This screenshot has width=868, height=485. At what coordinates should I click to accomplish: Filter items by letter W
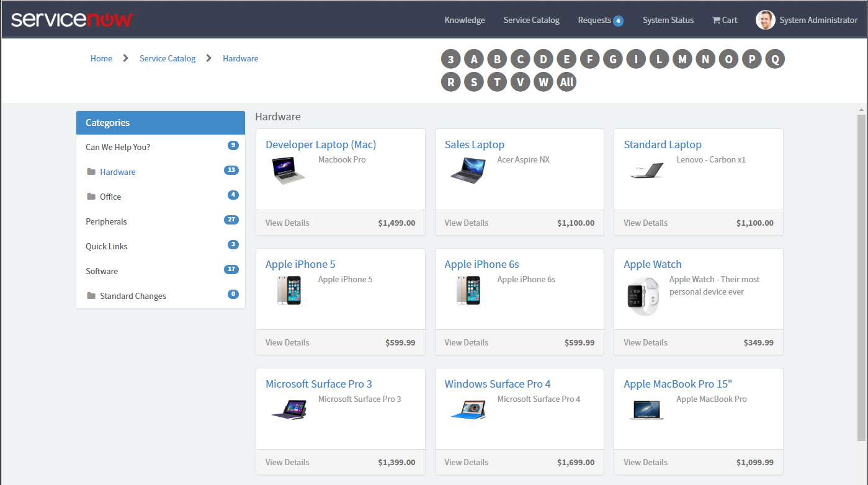(x=543, y=82)
